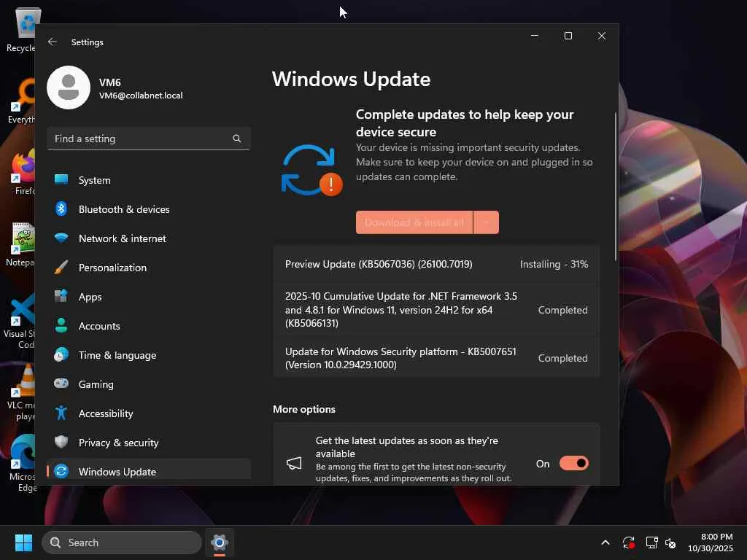
Task: Open the Visual Studio Code desktop shortcut
Action: coord(21,321)
